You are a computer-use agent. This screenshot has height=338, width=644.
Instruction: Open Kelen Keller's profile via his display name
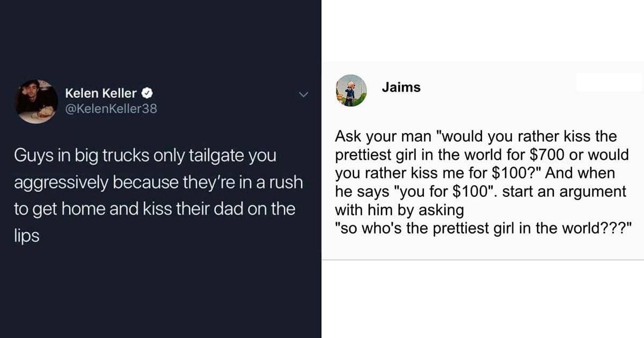pyautogui.click(x=102, y=93)
